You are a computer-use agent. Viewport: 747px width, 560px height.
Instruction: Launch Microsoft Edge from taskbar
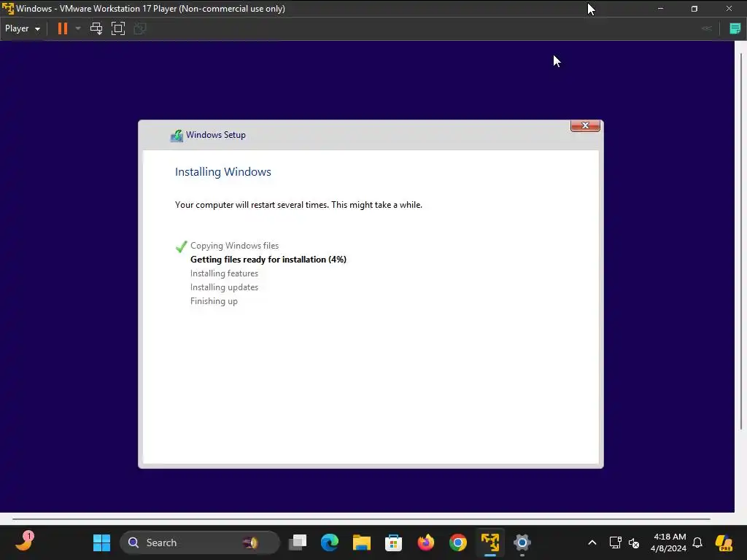(x=330, y=542)
